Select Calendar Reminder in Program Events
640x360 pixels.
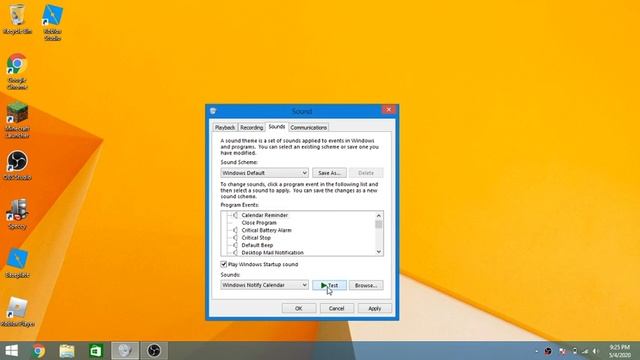coord(264,215)
